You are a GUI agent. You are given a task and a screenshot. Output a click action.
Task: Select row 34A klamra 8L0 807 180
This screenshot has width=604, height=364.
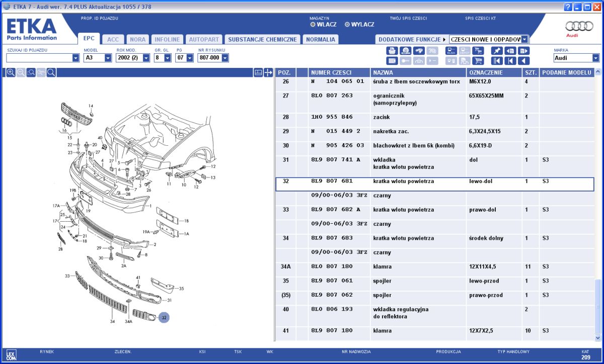point(332,267)
